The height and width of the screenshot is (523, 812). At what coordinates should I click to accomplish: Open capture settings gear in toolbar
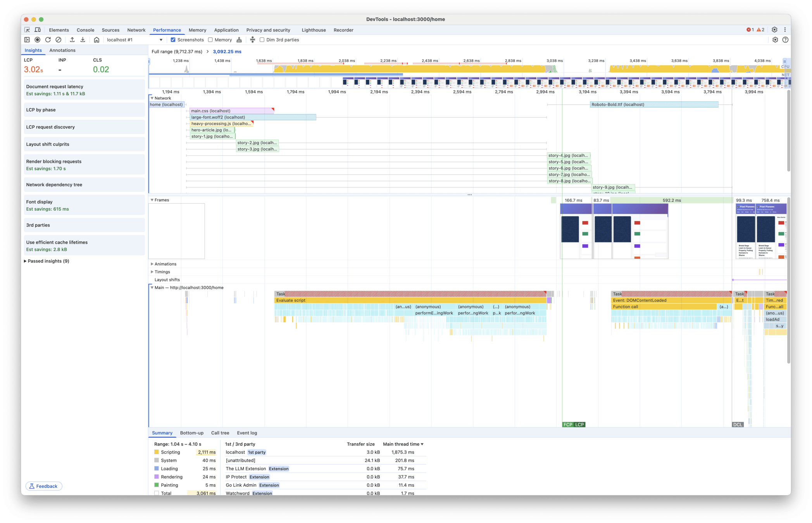click(x=775, y=40)
